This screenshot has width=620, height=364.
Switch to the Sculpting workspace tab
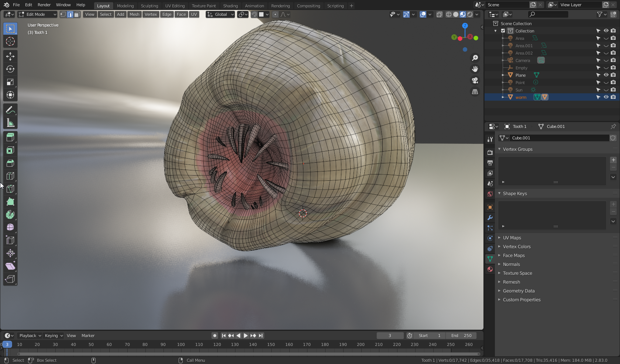tap(149, 6)
